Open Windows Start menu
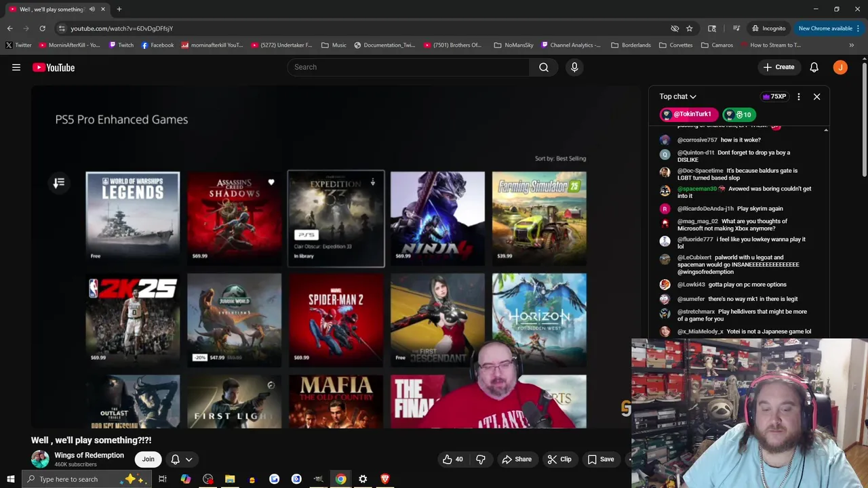Screen dimensions: 868x488 coord(10,479)
